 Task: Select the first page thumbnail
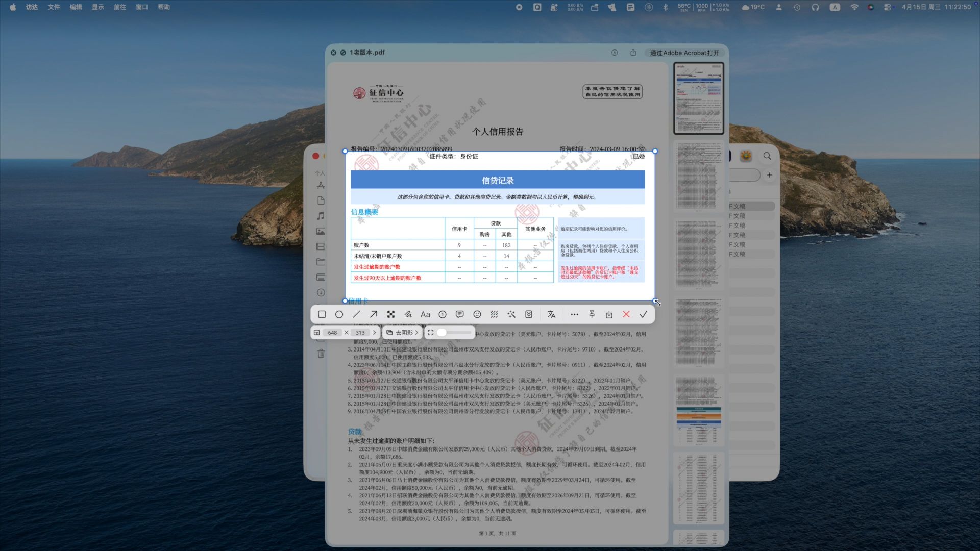699,98
